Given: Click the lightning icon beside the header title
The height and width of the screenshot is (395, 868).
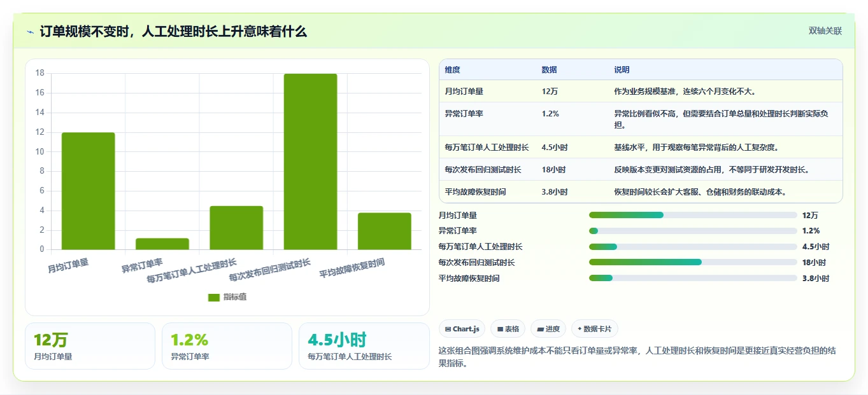Looking at the screenshot, I should pos(30,32).
